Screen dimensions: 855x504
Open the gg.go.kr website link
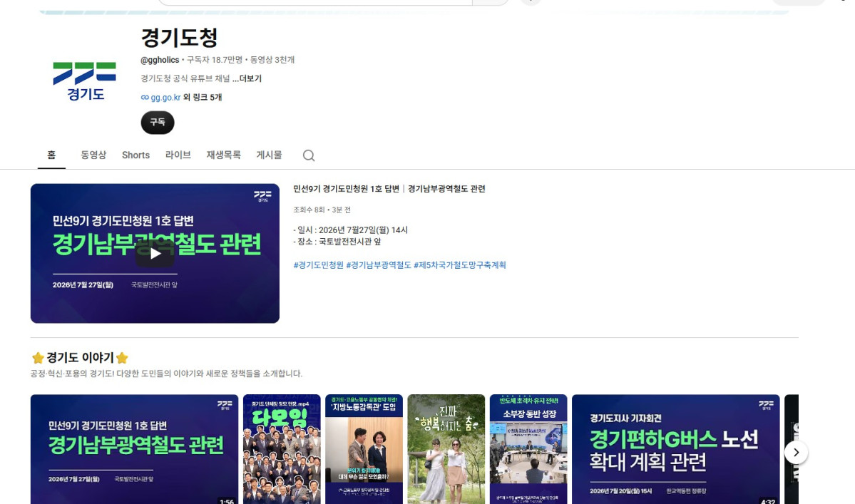pyautogui.click(x=165, y=98)
